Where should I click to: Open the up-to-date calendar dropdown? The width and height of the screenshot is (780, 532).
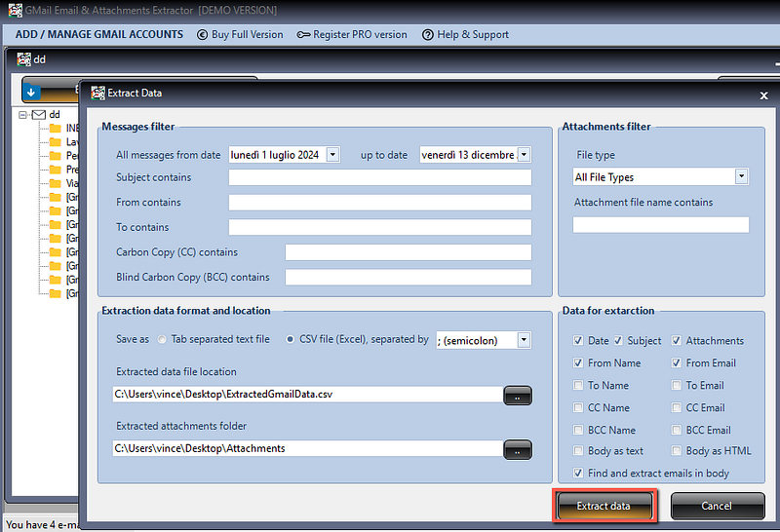(x=525, y=155)
